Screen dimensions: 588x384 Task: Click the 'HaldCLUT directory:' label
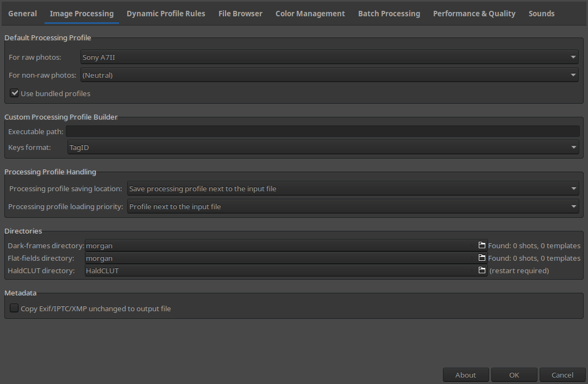41,270
